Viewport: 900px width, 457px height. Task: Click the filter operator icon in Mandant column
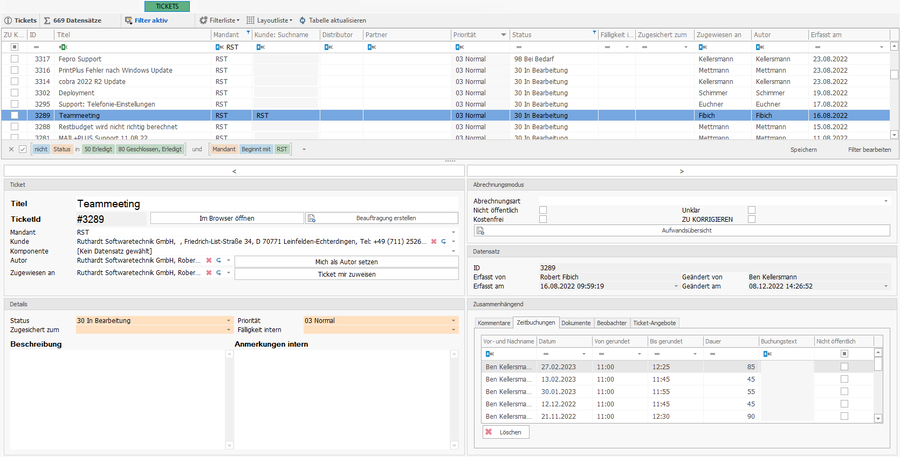(x=219, y=47)
